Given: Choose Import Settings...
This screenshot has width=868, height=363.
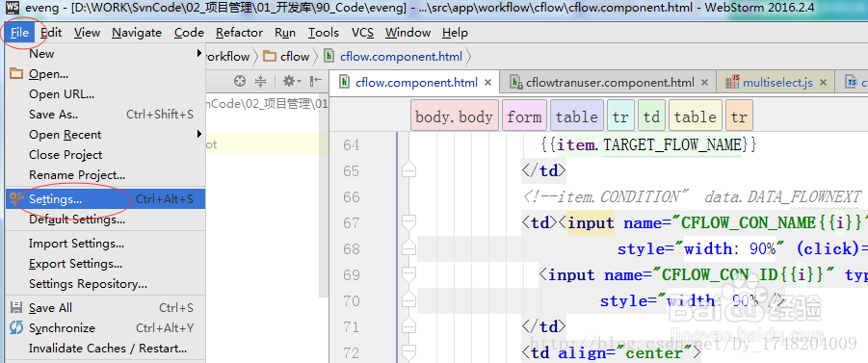Looking at the screenshot, I should pyautogui.click(x=105, y=244).
